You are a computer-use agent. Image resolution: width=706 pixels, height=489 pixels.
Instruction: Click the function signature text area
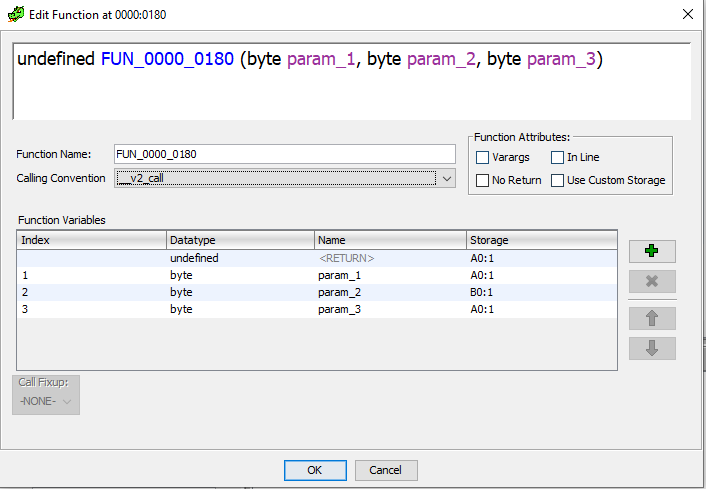[352, 82]
